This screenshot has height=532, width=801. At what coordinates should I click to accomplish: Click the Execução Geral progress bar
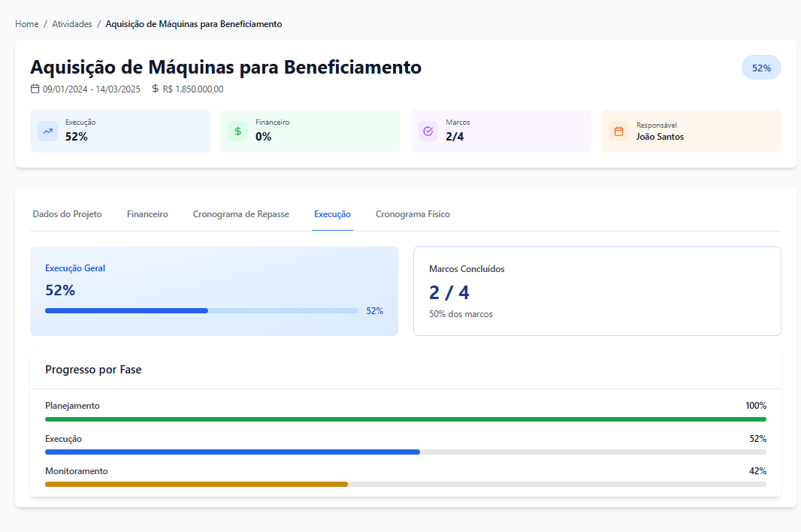tap(201, 310)
